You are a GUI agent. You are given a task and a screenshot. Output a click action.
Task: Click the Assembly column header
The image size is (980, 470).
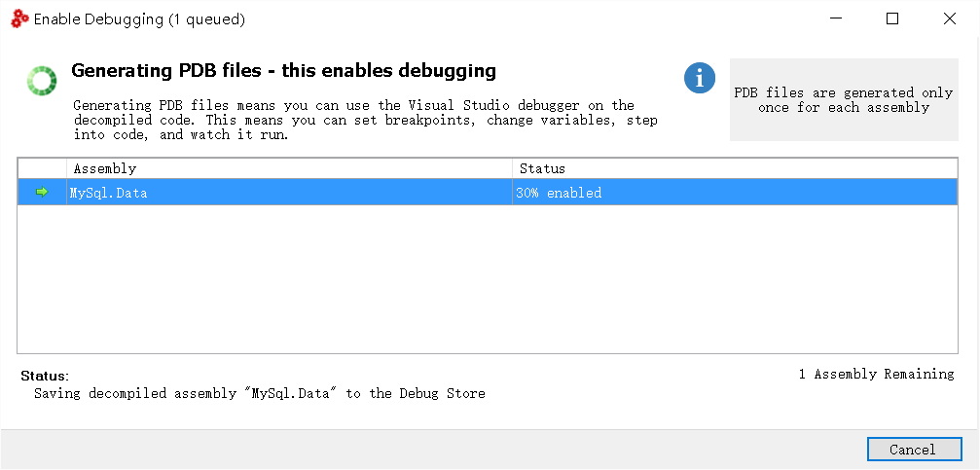(x=289, y=168)
